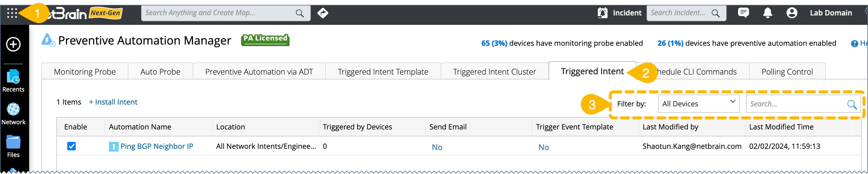Viewport: 868px width, 174px height.
Task: Open the Incident alarm icon
Action: point(602,13)
